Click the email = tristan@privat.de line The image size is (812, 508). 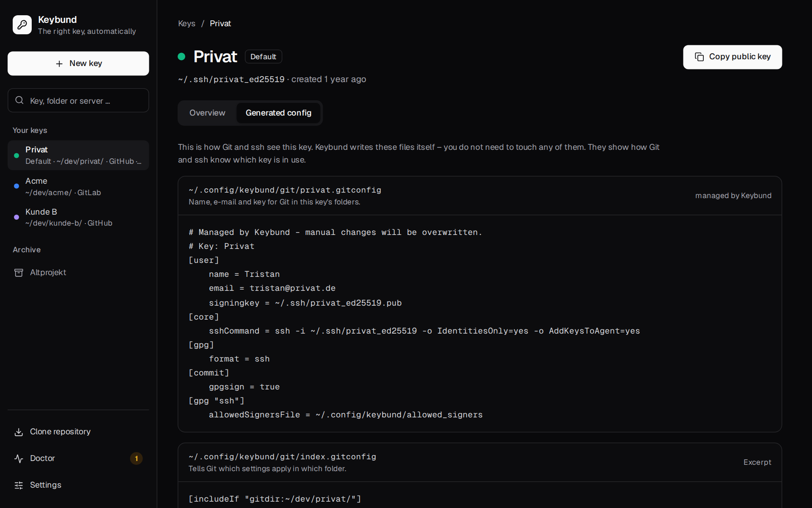(x=272, y=288)
